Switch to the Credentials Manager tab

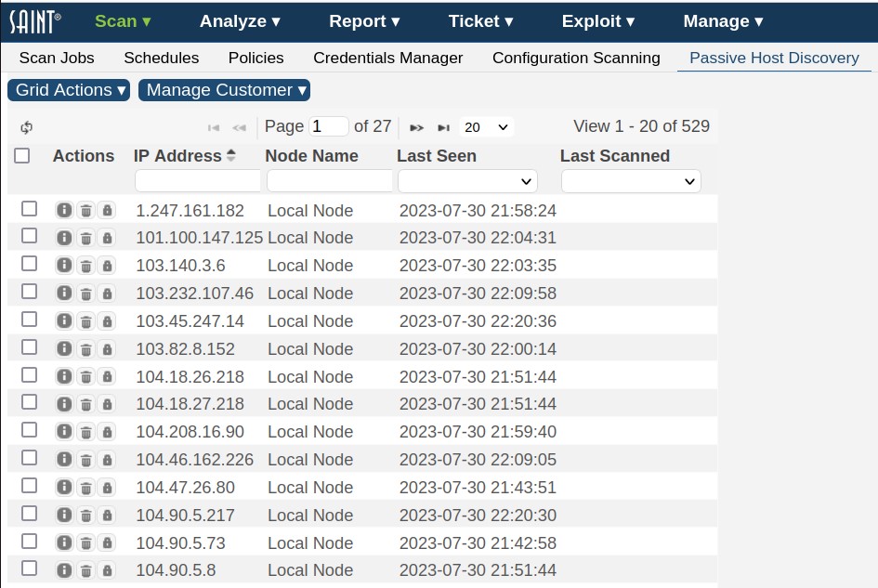coord(387,58)
